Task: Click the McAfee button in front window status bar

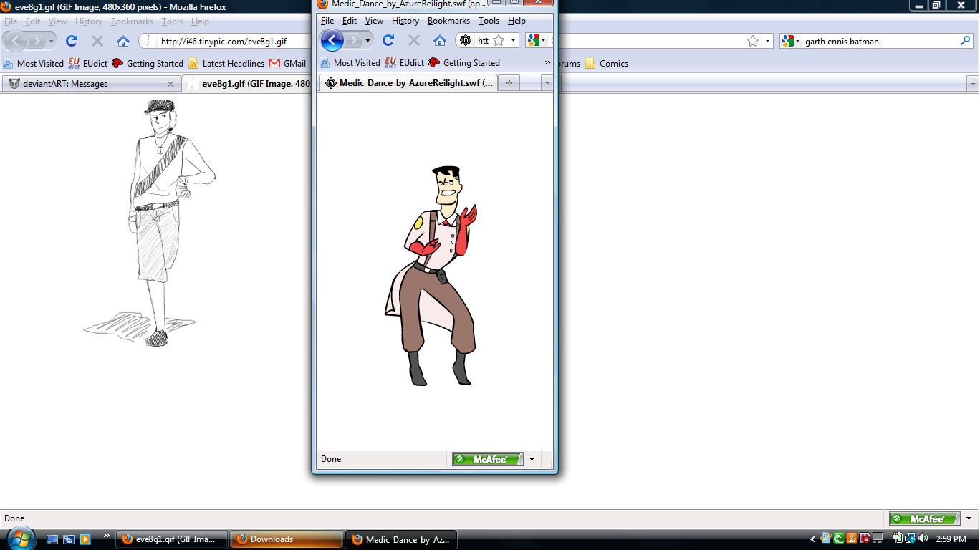Action: tap(488, 459)
